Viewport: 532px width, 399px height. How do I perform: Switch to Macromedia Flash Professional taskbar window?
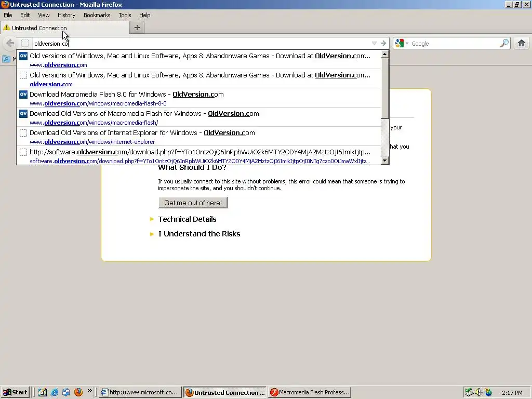coord(310,392)
